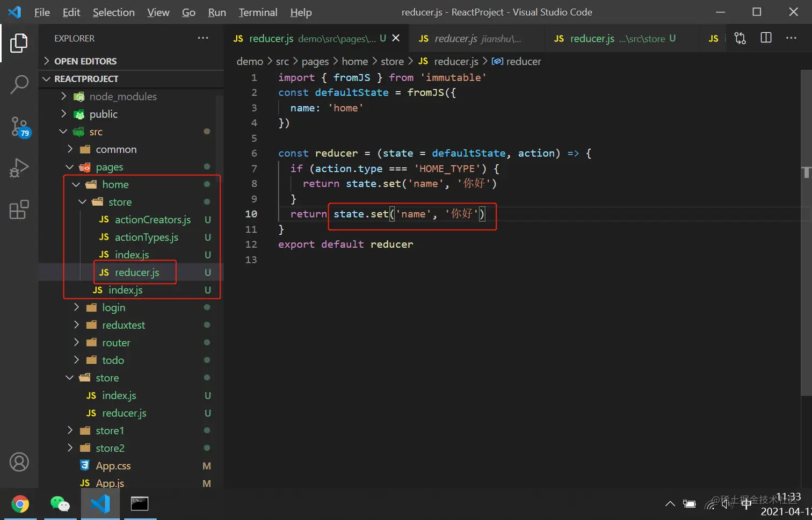Viewport: 812px width, 520px height.
Task: Open actionCreators.js in the home store folder
Action: tap(153, 220)
